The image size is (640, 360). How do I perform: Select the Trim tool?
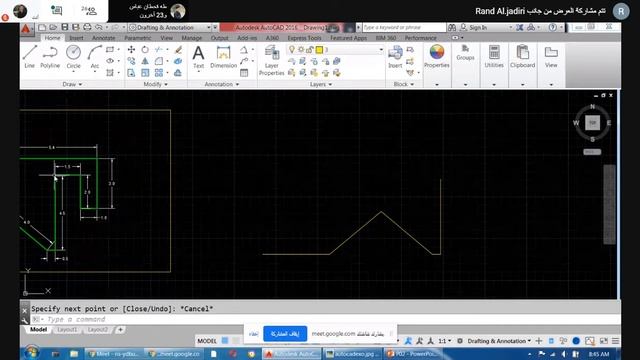click(x=159, y=50)
